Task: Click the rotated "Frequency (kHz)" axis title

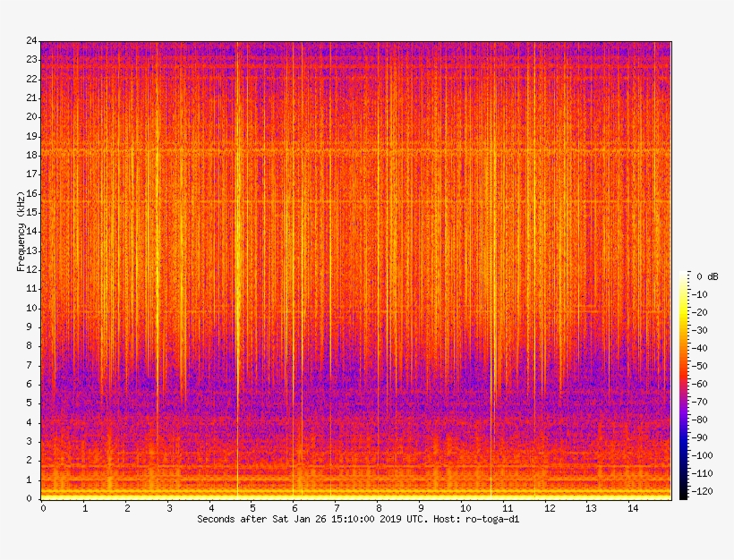Action: click(20, 231)
